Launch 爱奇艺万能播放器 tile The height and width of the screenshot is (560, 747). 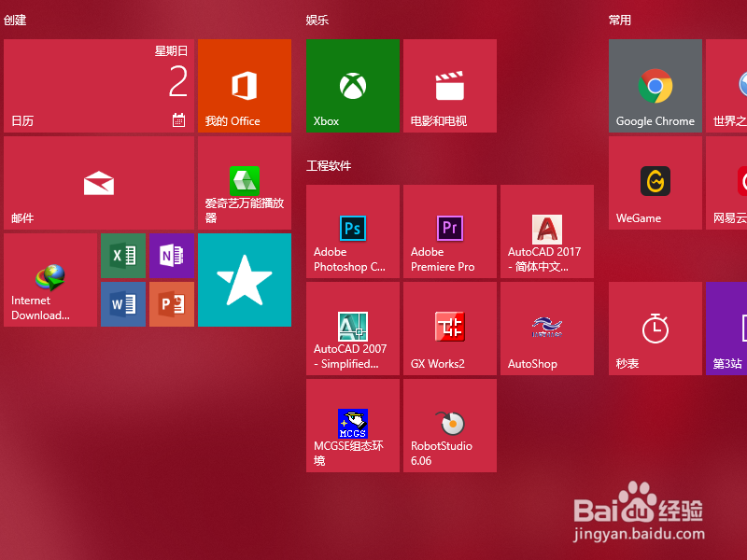coord(245,183)
